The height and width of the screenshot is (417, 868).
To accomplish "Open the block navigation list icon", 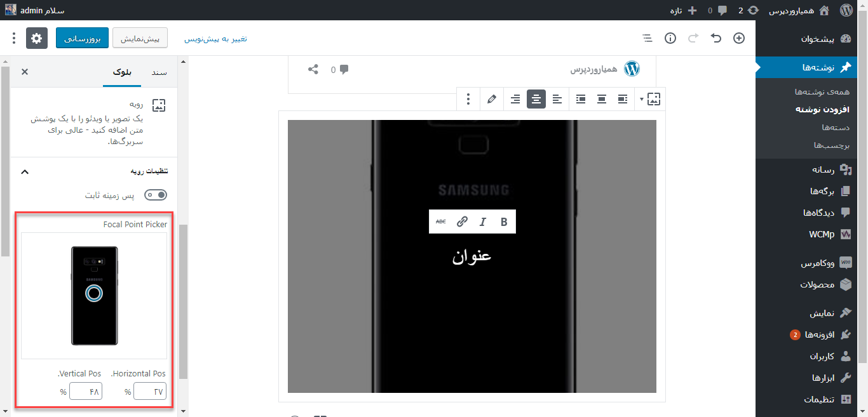I will point(648,38).
